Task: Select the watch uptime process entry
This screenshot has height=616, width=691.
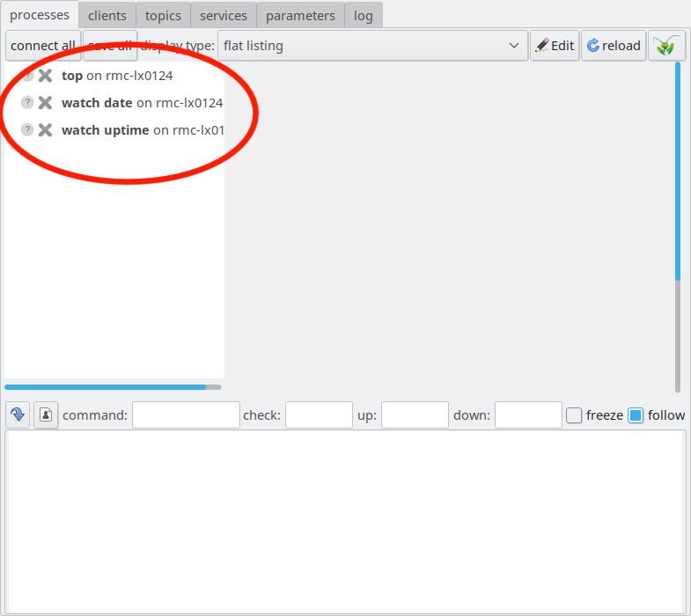Action: 143,130
